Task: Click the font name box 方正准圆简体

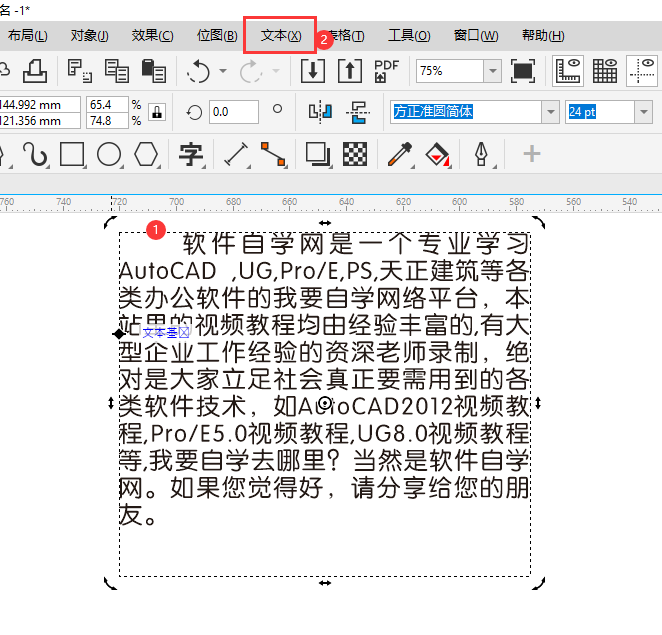Action: 466,112
